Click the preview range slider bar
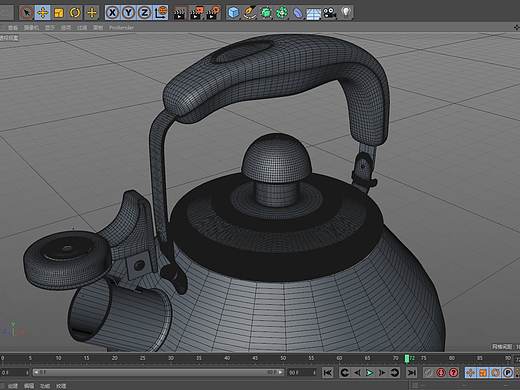 pos(158,372)
